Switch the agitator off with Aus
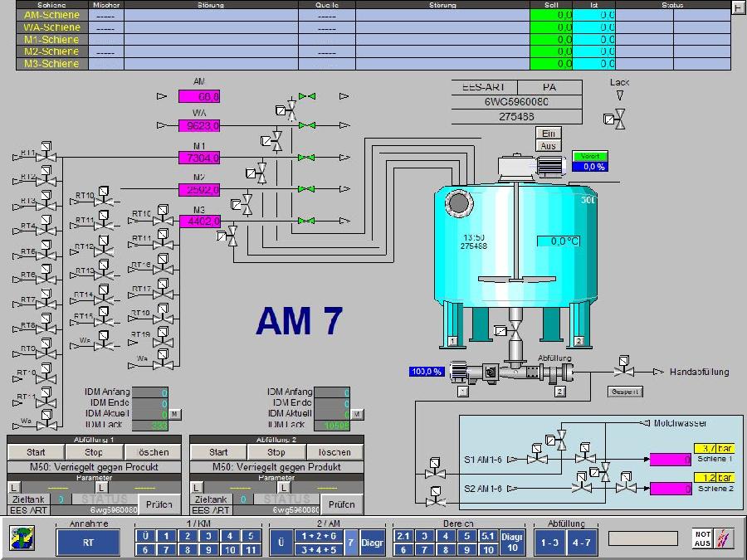Screen dimensions: 747x560 pyautogui.click(x=549, y=146)
